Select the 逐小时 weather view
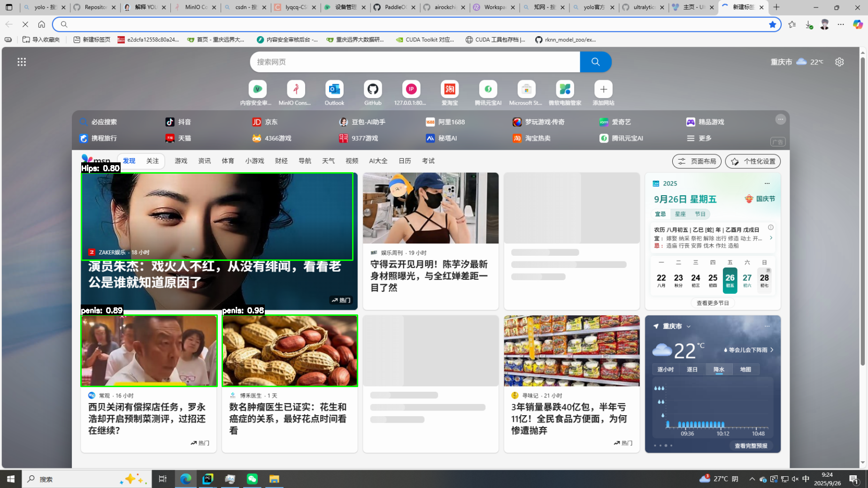 665,369
